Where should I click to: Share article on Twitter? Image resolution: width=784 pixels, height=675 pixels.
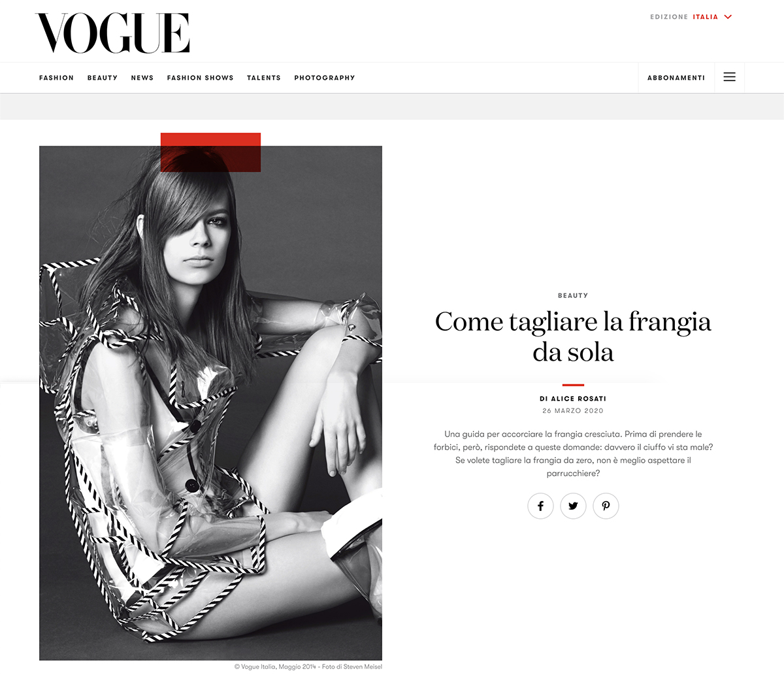pos(573,506)
